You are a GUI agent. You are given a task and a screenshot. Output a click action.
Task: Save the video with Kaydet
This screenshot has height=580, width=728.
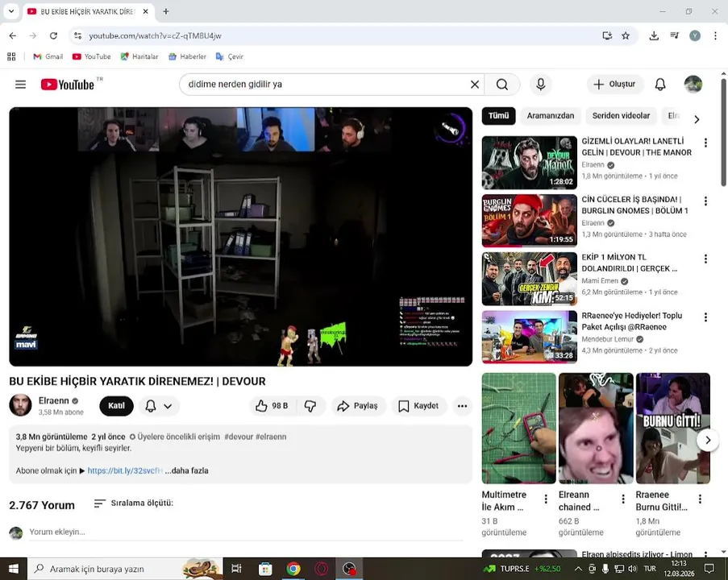pyautogui.click(x=418, y=406)
